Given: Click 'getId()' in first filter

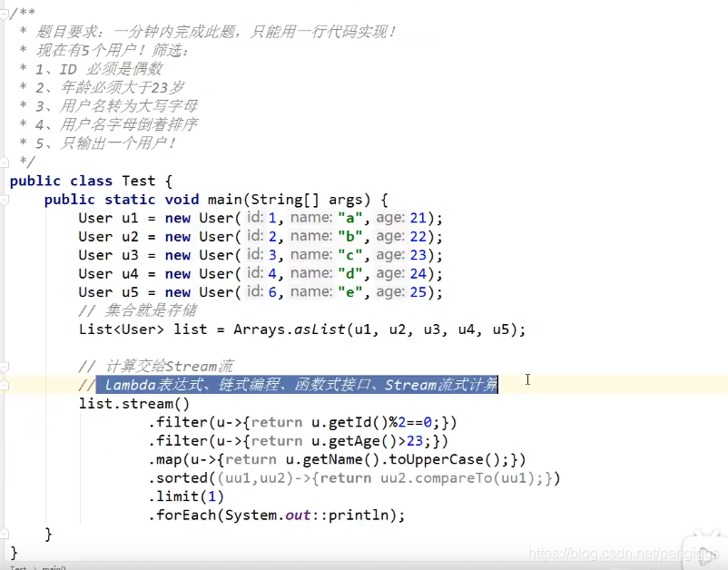Looking at the screenshot, I should [358, 422].
